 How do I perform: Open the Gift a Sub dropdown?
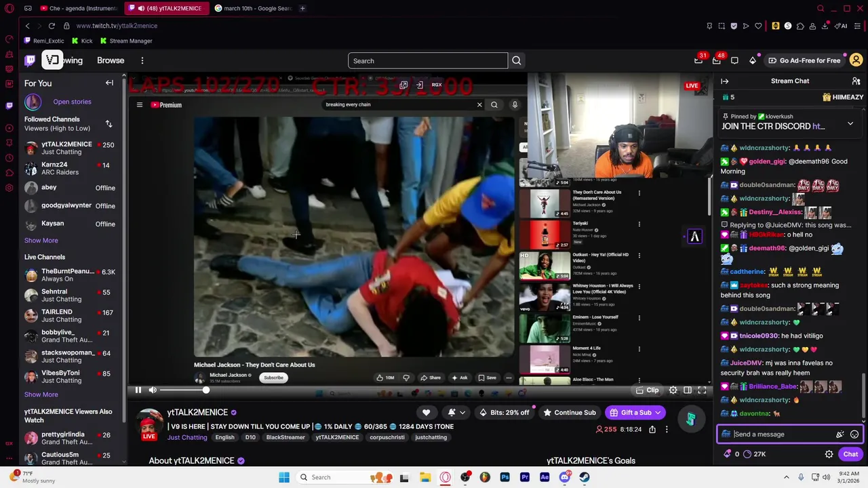pos(635,412)
